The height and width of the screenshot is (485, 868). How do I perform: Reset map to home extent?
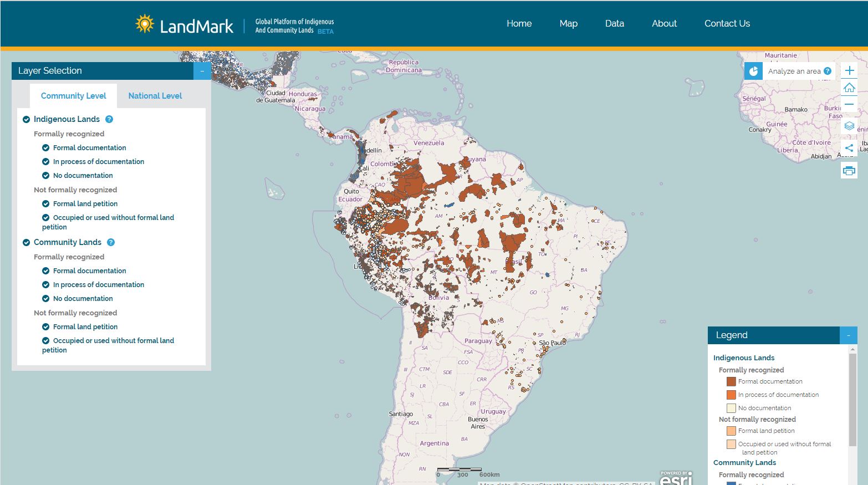pyautogui.click(x=849, y=88)
